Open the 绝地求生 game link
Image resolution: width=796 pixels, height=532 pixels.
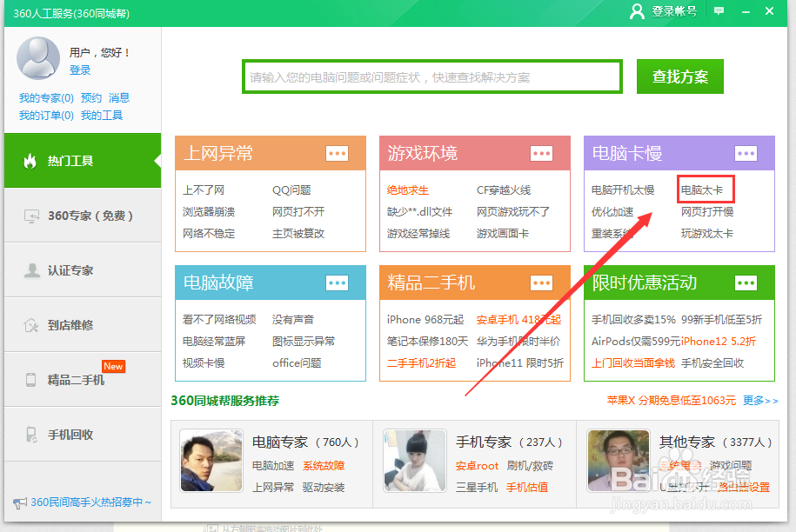408,190
